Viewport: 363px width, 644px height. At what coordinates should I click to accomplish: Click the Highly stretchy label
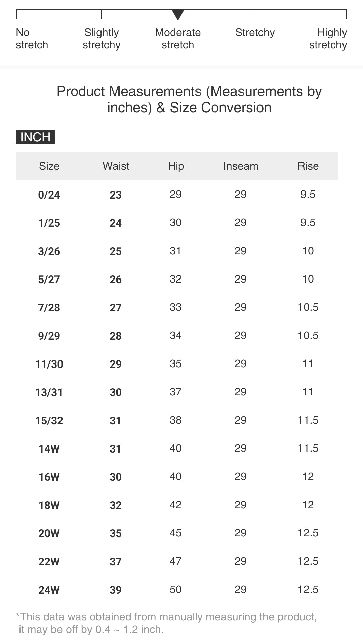pos(328,39)
